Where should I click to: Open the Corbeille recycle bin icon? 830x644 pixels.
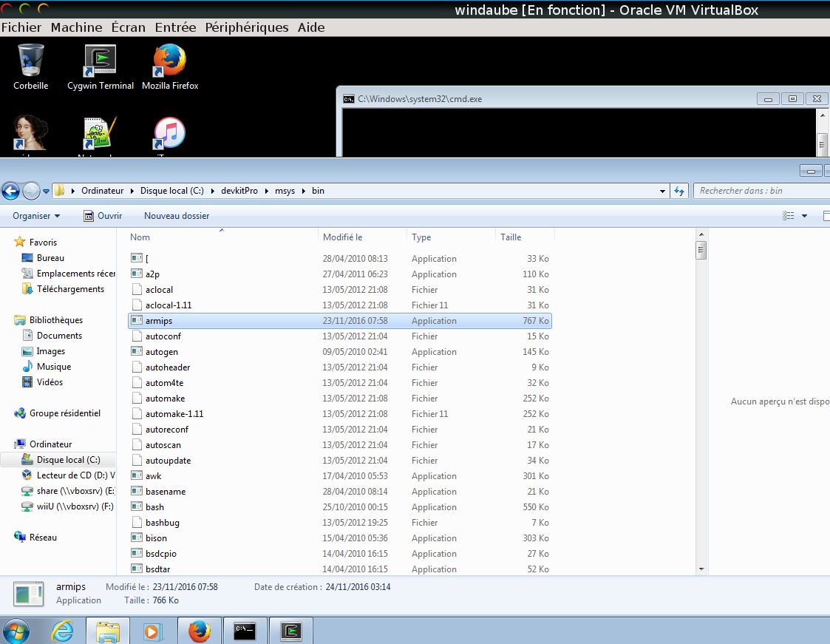31,61
